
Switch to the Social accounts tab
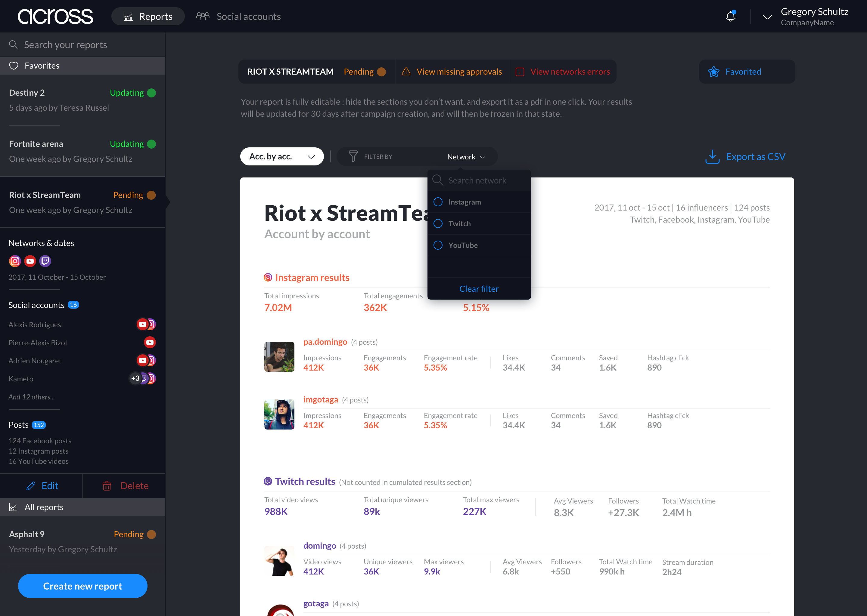coord(238,16)
